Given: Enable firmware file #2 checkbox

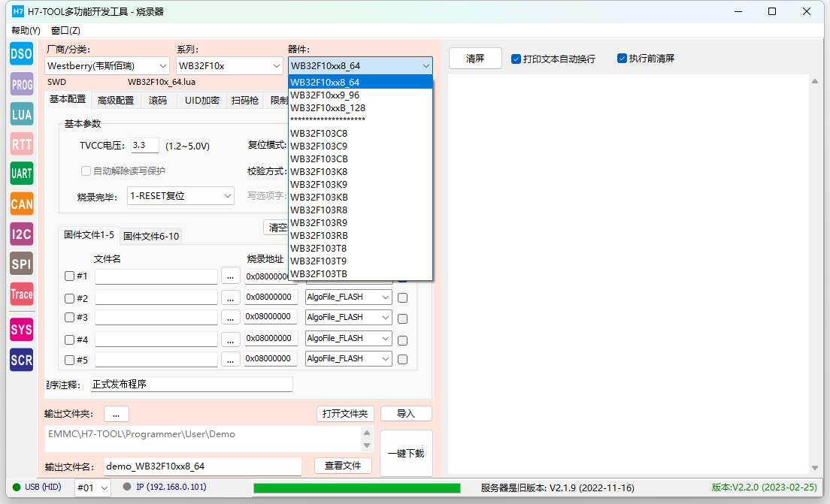Looking at the screenshot, I should [69, 298].
